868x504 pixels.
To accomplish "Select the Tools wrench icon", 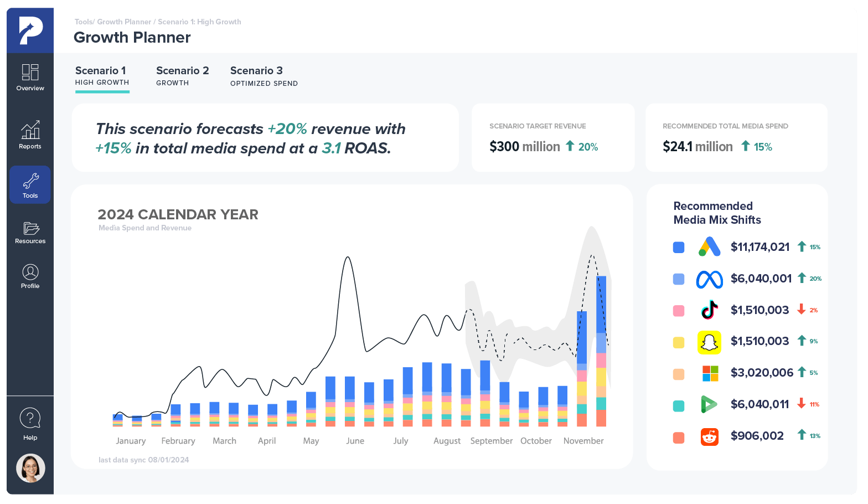I will (30, 182).
